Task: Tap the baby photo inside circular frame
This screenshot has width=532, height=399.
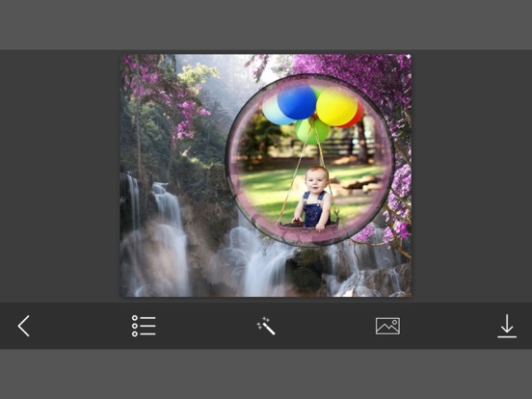Action: click(x=309, y=160)
